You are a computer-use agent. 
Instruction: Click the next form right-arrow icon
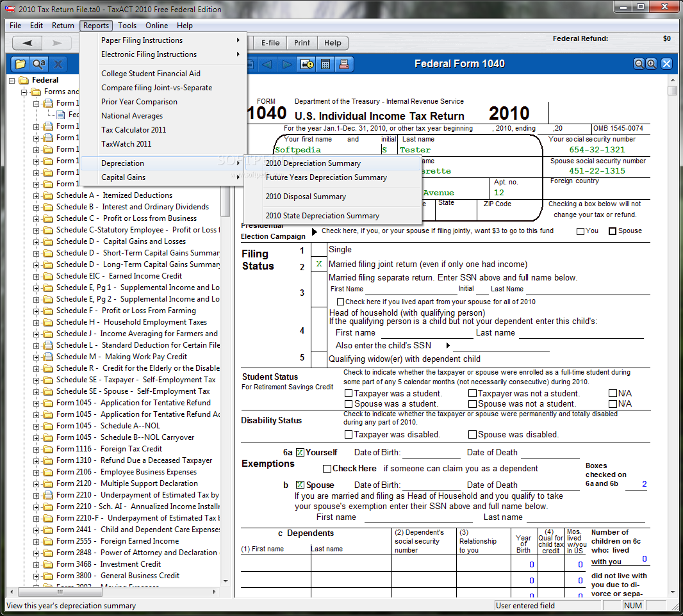[x=286, y=65]
